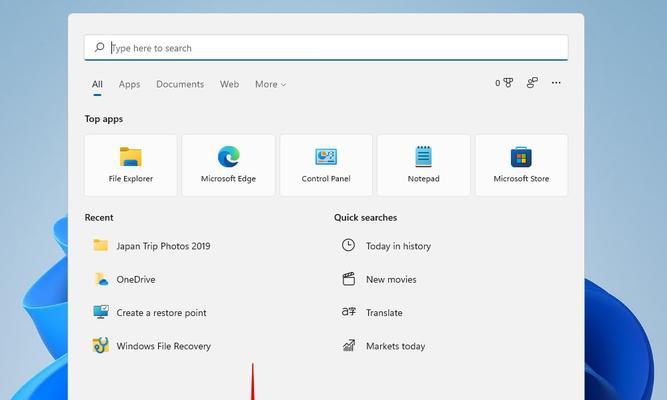Launch Microsoft Edge from top apps
The image size is (667, 400).
(228, 166)
